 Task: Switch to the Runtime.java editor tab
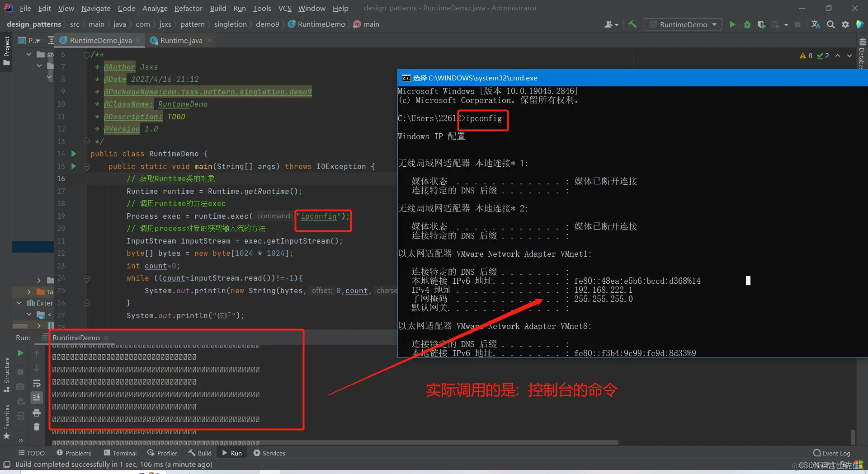(181, 40)
